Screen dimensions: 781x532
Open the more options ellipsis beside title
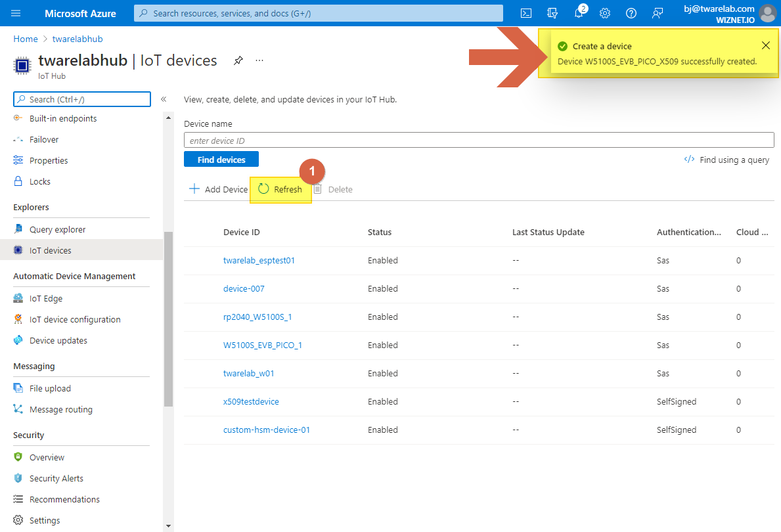tap(259, 60)
